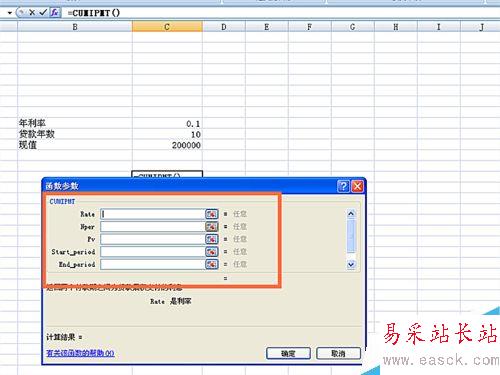Screen dimensions: 500x375
Task: Click the Start_period range selector icon
Action: (x=212, y=252)
